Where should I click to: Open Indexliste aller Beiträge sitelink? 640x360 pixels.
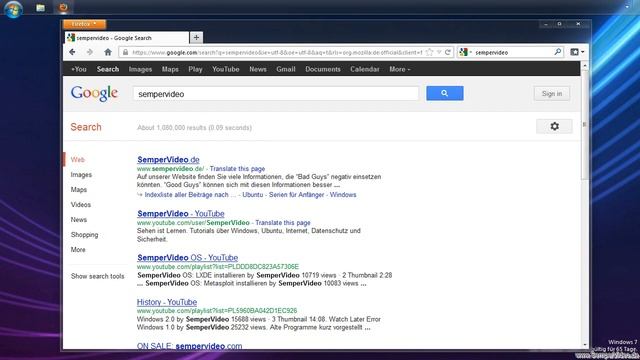click(x=190, y=195)
